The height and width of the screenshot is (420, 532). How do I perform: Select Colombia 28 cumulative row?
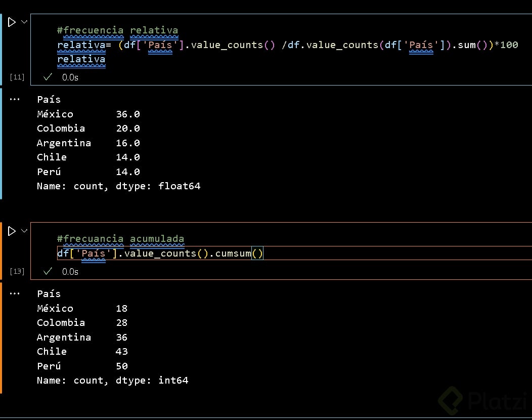[82, 322]
